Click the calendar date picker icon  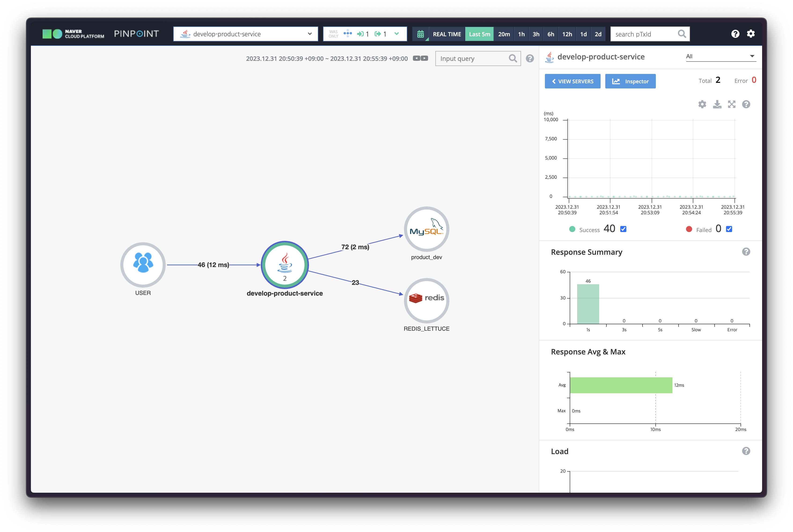pyautogui.click(x=420, y=34)
